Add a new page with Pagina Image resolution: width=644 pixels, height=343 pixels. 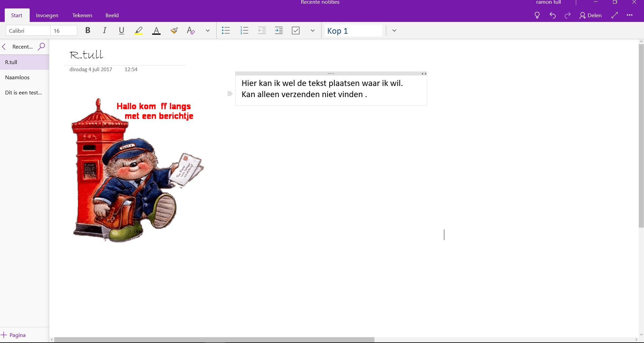click(13, 335)
